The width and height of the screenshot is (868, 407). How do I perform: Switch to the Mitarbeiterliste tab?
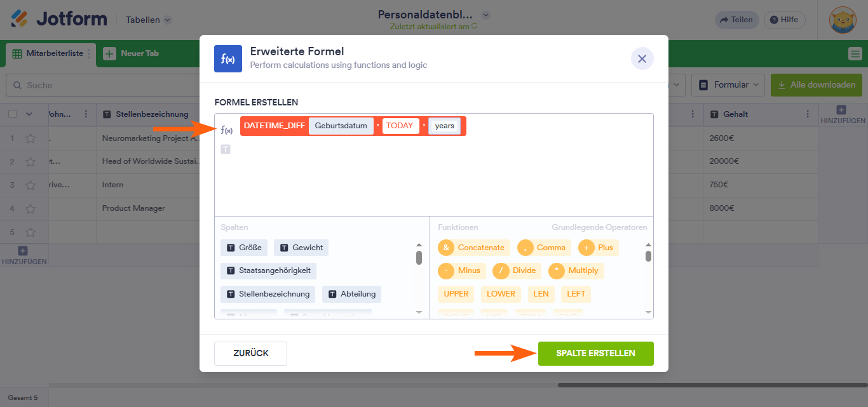53,53
